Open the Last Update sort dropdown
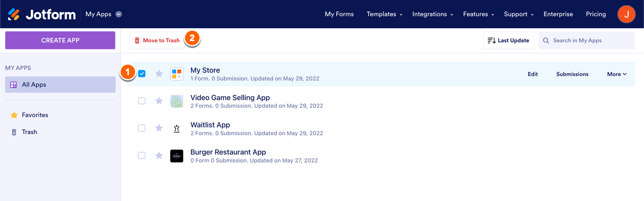 (x=508, y=41)
